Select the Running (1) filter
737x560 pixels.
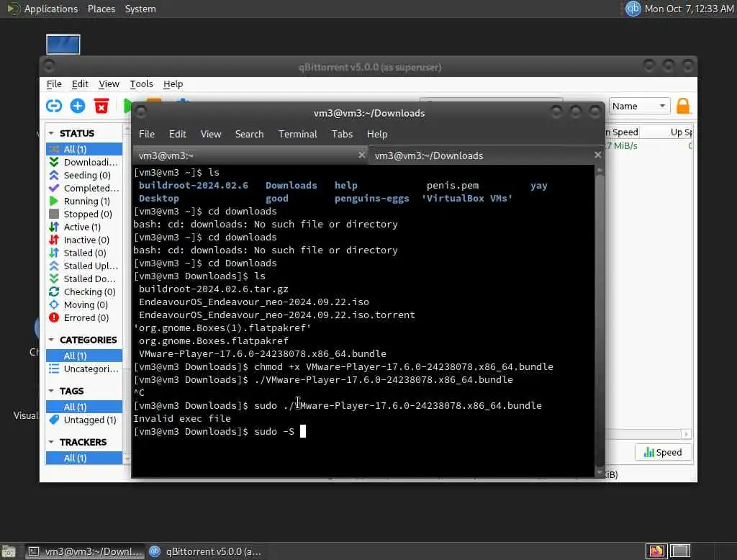click(x=84, y=202)
